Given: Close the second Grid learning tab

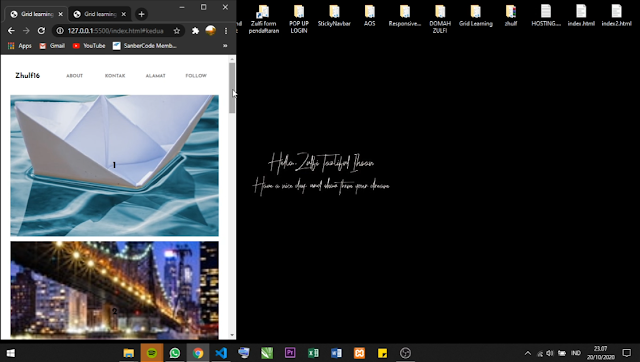Looking at the screenshot, I should point(124,14).
